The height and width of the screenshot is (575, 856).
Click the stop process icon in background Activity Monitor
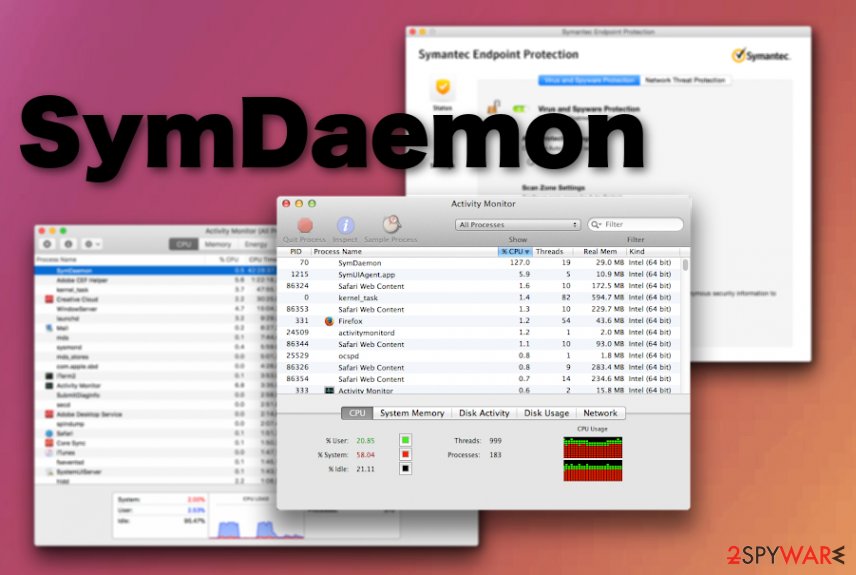pos(47,244)
